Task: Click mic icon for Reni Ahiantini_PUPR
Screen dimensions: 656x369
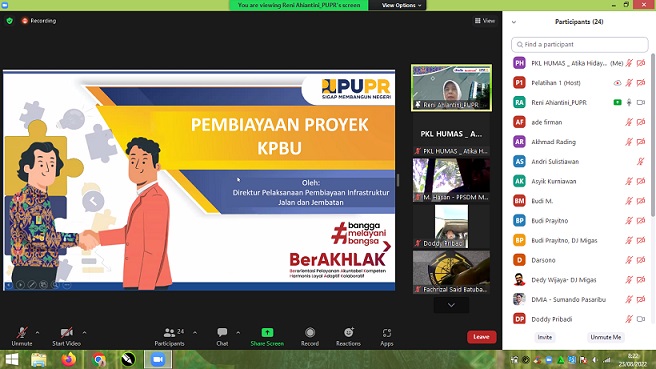Action: tap(629, 102)
